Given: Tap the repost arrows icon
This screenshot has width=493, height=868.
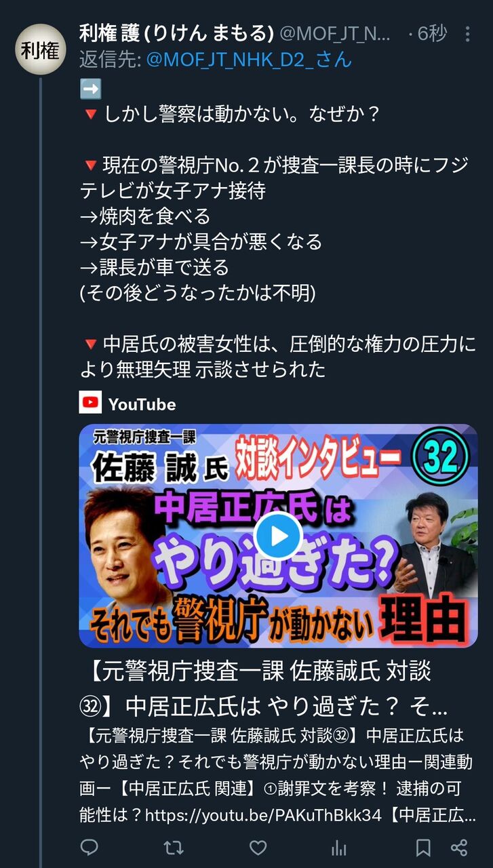Looking at the screenshot, I should coord(174,847).
